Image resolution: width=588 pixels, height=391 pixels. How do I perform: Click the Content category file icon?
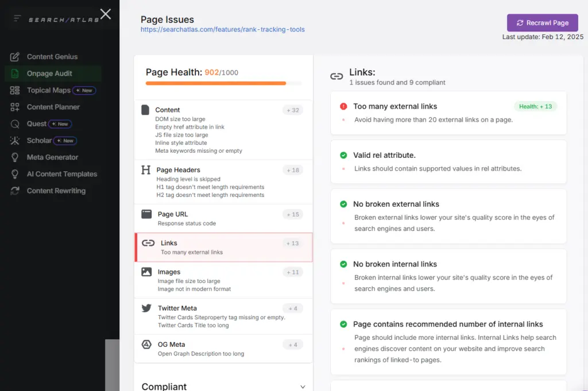pos(145,110)
